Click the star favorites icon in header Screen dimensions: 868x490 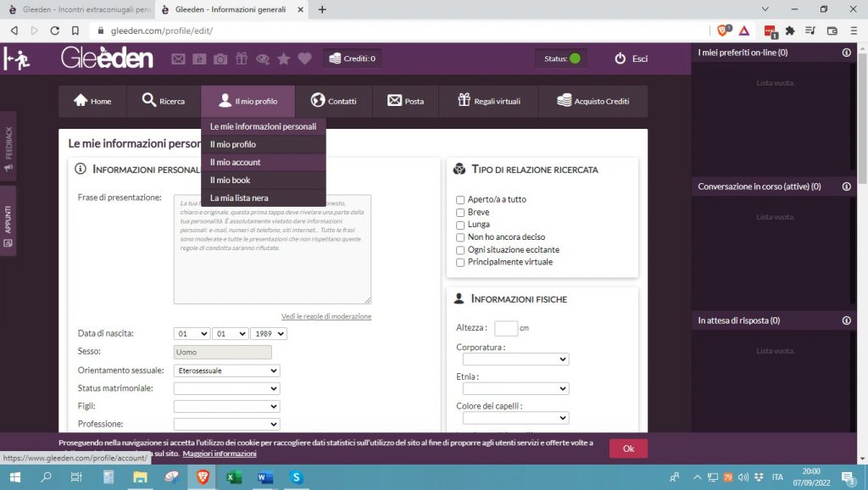pyautogui.click(x=284, y=58)
